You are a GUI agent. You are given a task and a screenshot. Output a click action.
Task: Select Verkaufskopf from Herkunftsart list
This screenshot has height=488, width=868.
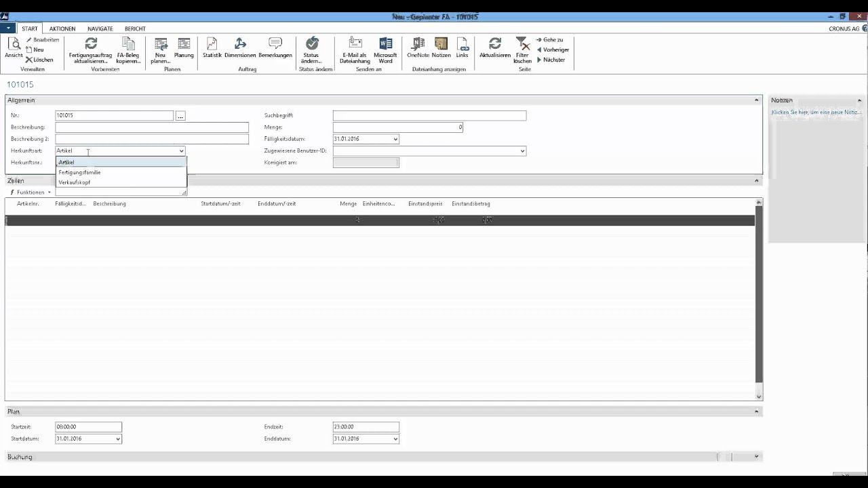click(121, 182)
